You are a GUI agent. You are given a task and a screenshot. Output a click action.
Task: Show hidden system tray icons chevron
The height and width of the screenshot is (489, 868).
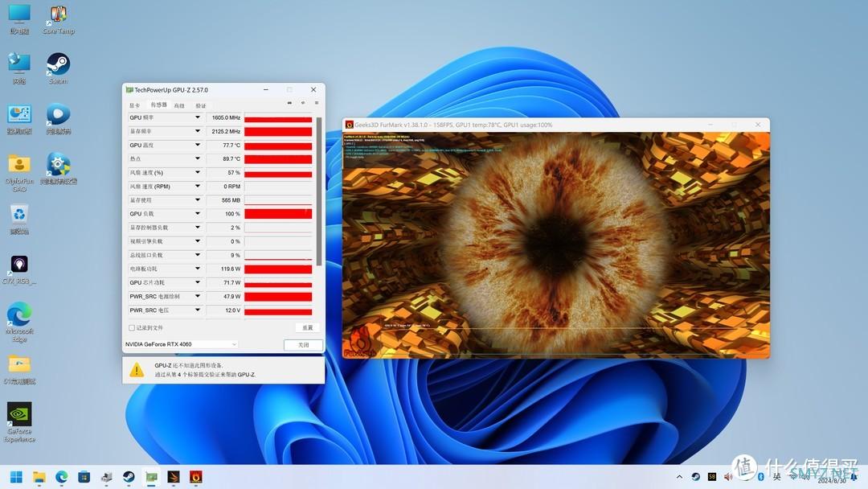pyautogui.click(x=679, y=477)
